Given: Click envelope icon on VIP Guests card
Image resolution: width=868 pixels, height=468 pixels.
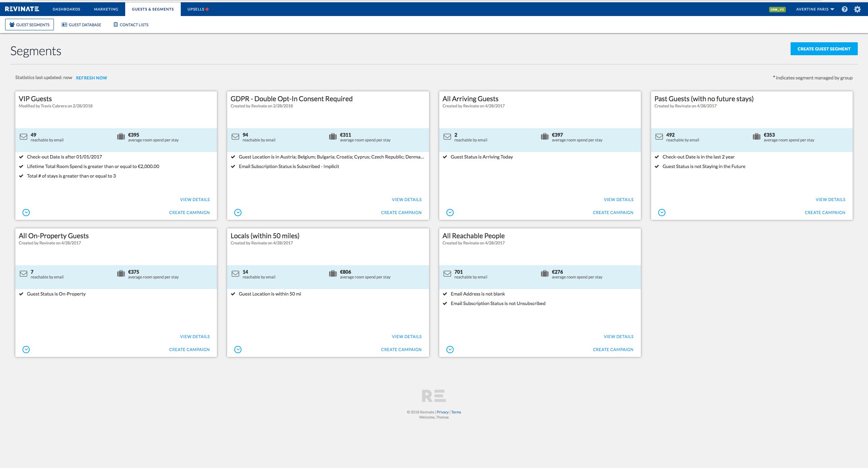Looking at the screenshot, I should click(24, 137).
